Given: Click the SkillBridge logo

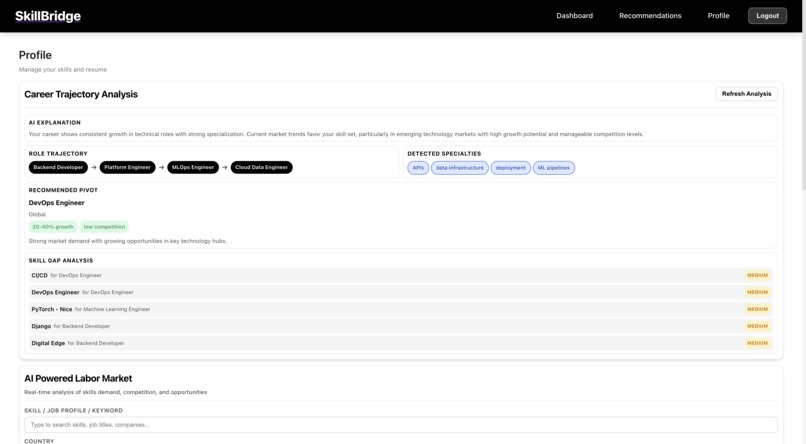Looking at the screenshot, I should (x=48, y=16).
